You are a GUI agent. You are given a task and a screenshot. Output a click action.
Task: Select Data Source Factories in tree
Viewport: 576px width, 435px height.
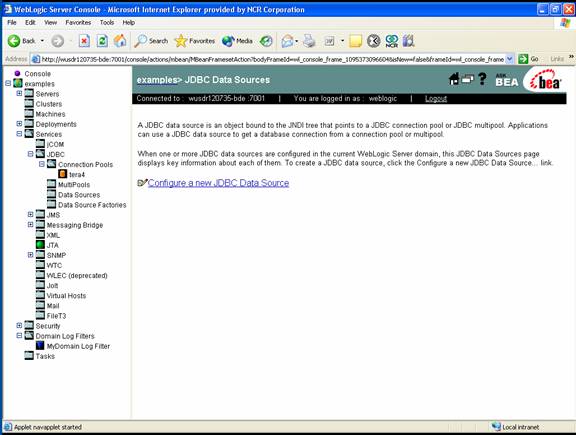point(92,205)
